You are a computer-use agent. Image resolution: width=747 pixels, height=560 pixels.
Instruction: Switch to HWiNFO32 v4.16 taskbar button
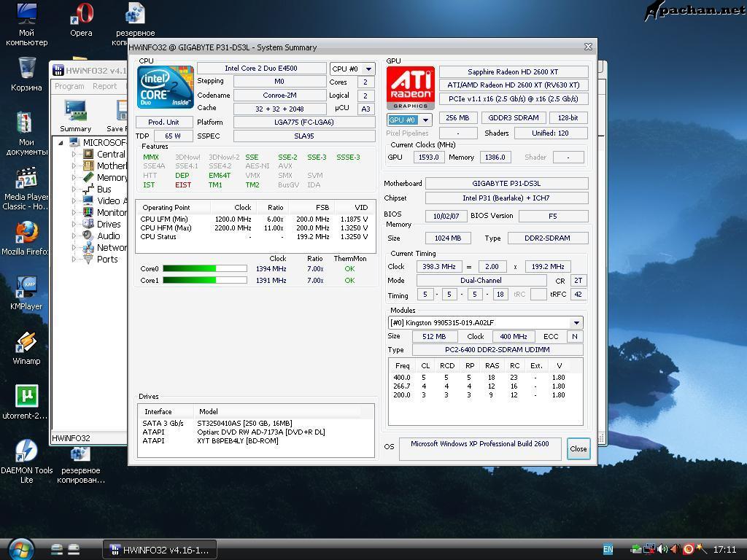160,550
